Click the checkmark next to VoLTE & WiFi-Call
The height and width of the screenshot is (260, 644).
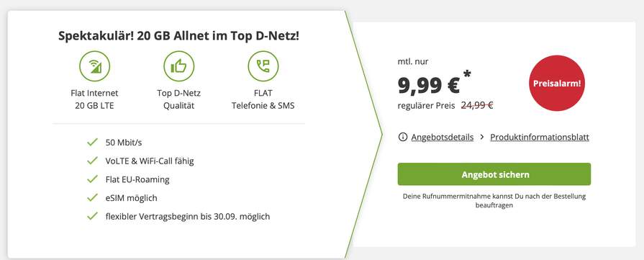pos(92,161)
